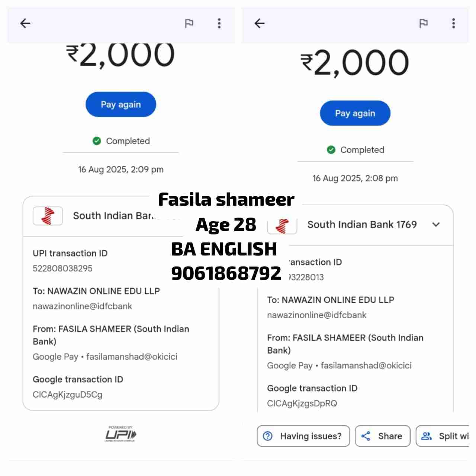Click the flag report icon in left screenshot
Image resolution: width=476 pixels, height=476 pixels.
coord(189,23)
